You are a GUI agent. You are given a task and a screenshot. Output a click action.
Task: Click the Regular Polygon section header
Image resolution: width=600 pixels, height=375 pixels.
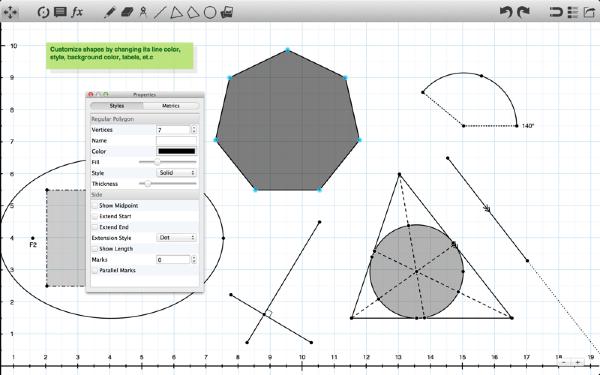click(x=145, y=119)
